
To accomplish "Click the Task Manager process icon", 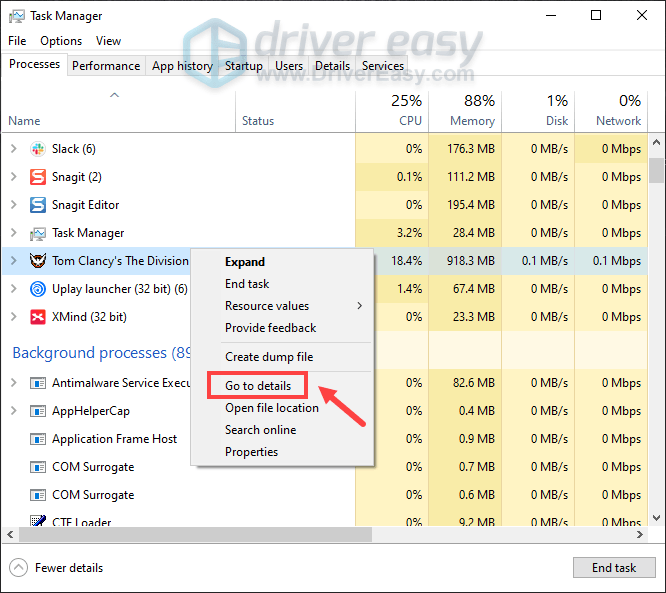I will point(38,233).
